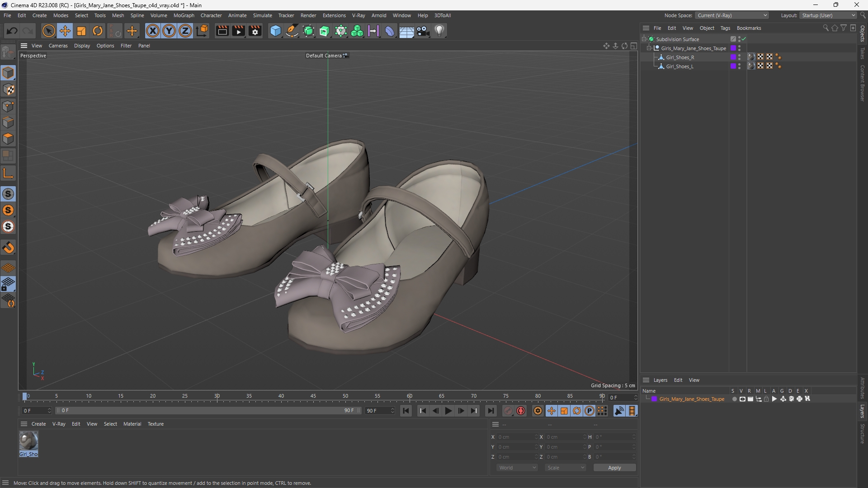Click the Apply button
The image size is (868, 488).
pyautogui.click(x=614, y=468)
